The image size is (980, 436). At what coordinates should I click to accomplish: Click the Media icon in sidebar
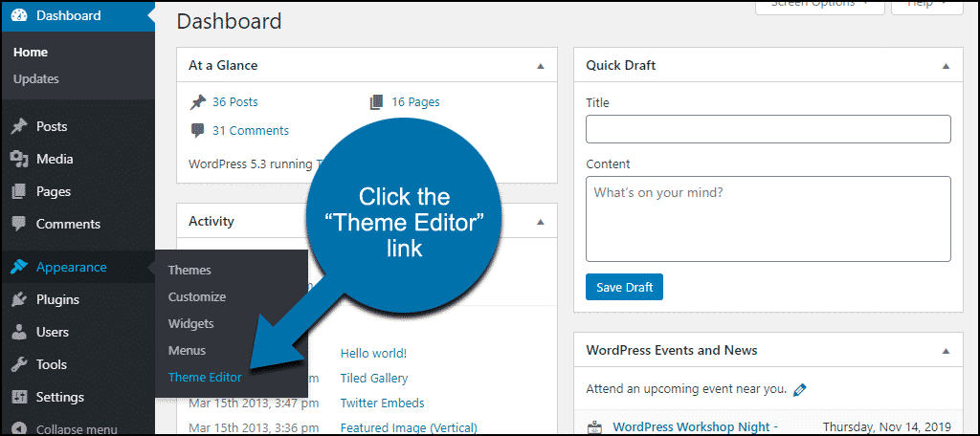point(19,159)
